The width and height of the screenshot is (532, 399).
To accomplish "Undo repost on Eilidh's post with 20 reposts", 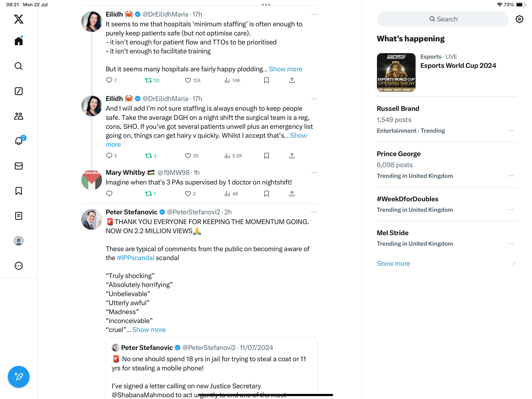I will click(152, 80).
